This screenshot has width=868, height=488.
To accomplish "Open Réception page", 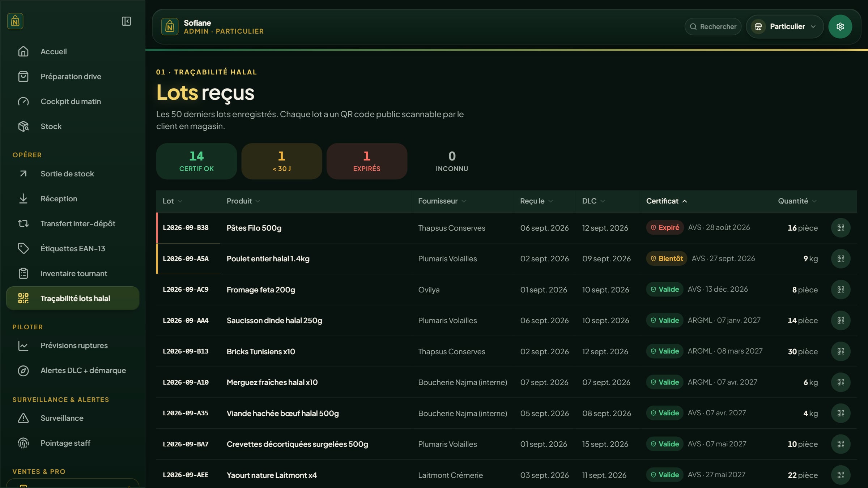I will (x=73, y=199).
